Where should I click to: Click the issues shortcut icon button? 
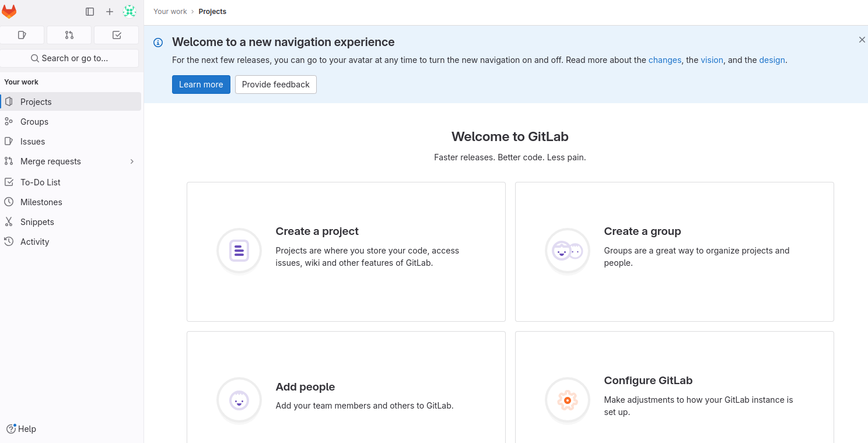click(x=22, y=35)
